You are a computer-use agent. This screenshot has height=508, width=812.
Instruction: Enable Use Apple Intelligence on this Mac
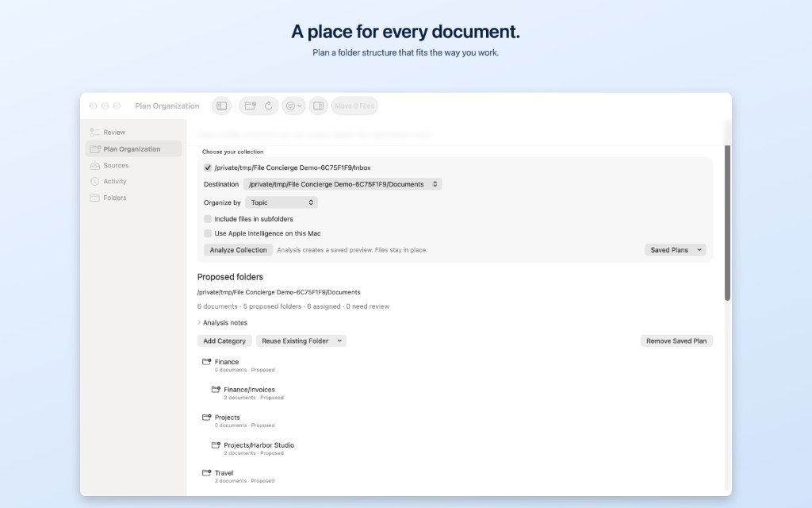pos(208,233)
